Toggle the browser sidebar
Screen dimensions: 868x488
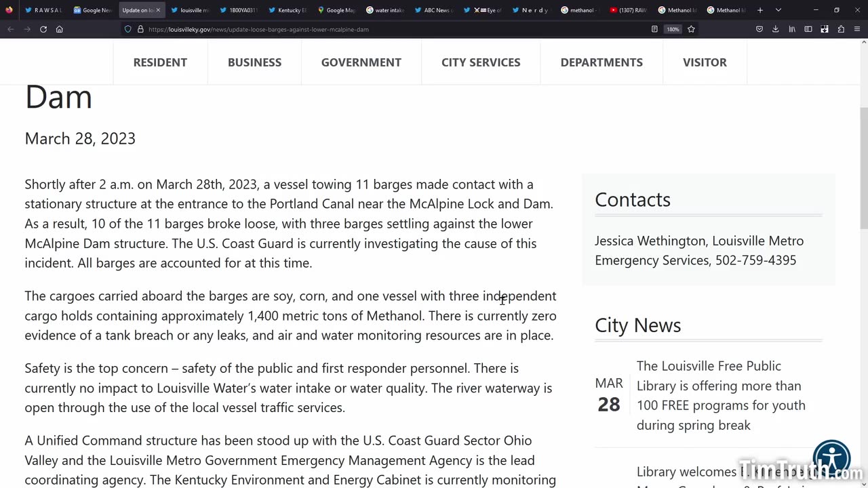(808, 29)
